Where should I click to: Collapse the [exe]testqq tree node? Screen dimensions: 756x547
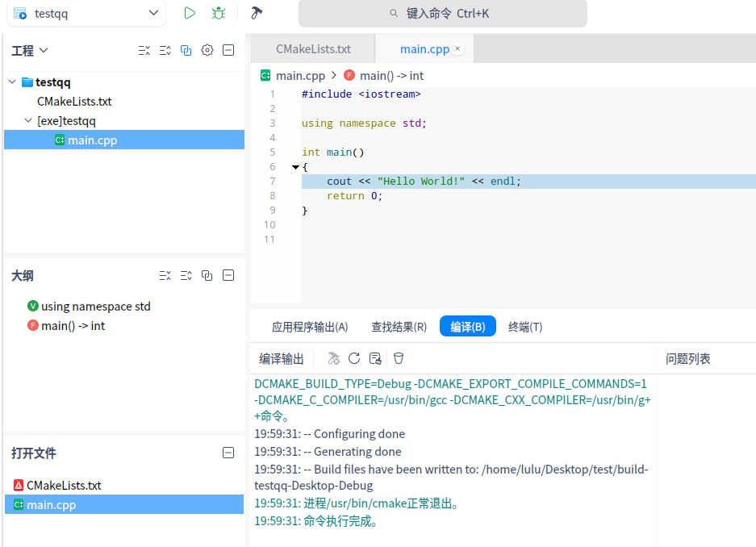(29, 121)
